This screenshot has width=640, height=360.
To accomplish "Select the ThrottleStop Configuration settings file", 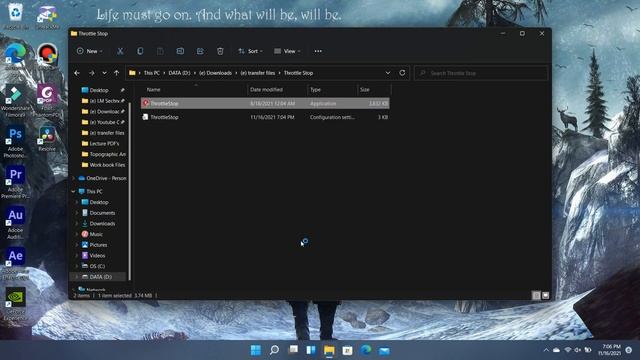I will [x=265, y=117].
